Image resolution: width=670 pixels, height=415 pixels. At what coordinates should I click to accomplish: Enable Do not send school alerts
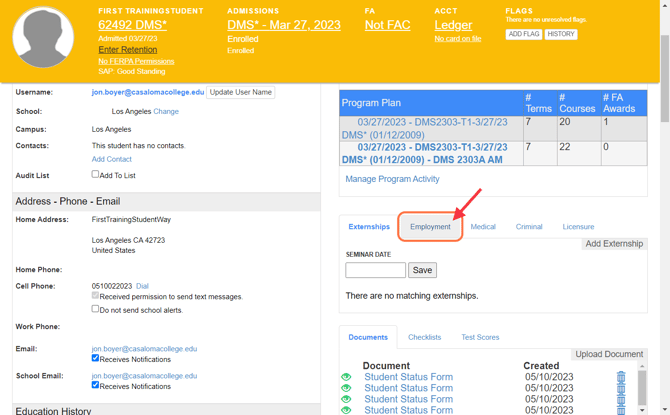pyautogui.click(x=96, y=309)
